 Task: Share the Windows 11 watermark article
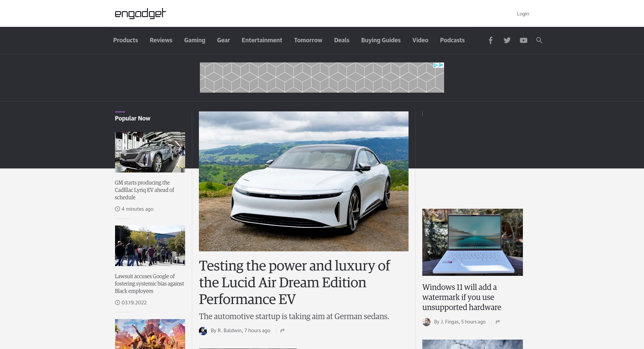498,322
